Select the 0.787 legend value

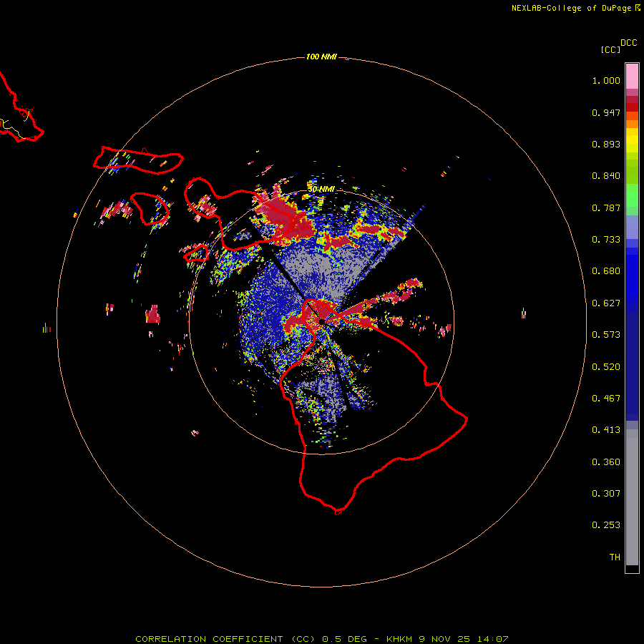606,208
